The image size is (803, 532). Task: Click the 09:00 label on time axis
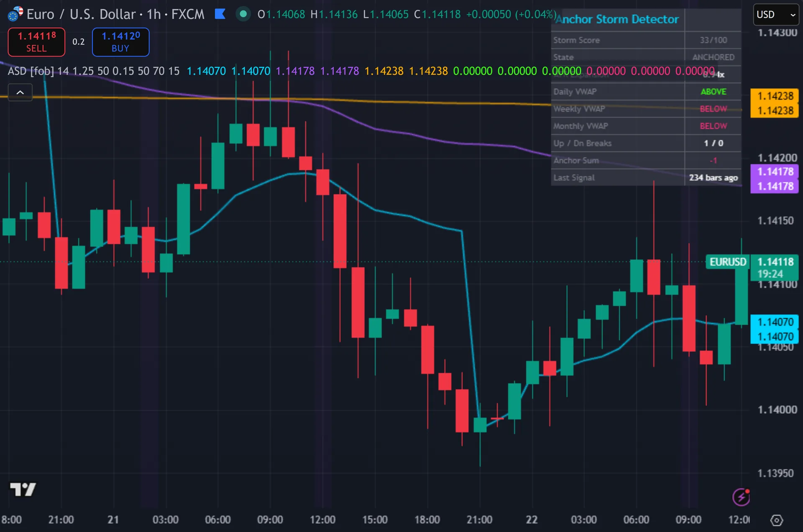coord(270,520)
